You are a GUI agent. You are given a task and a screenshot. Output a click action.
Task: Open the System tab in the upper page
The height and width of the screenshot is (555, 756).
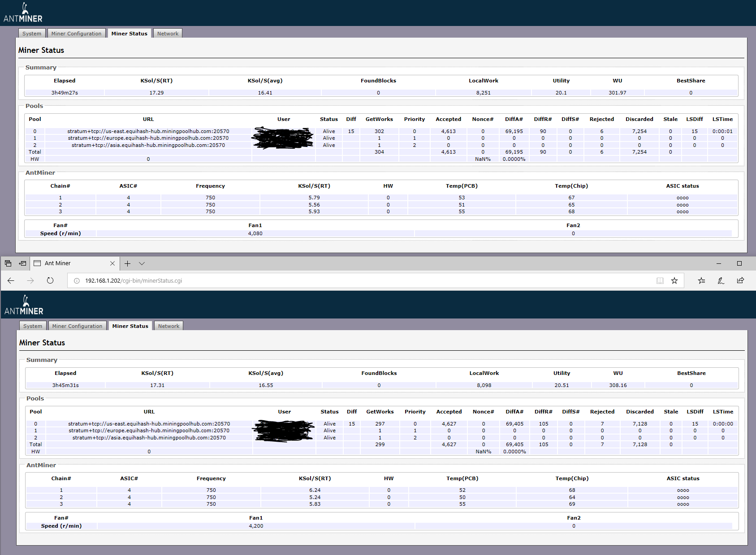tap(32, 34)
